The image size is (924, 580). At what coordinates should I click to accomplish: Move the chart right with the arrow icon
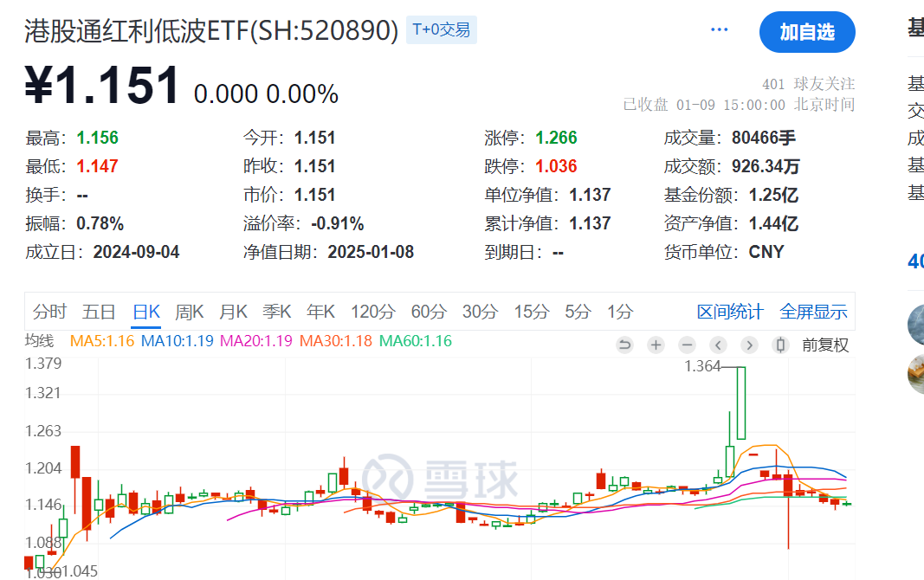749,345
